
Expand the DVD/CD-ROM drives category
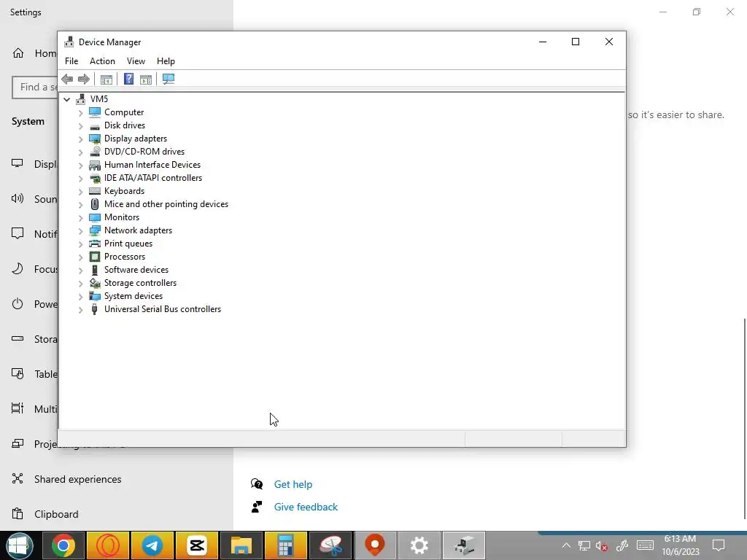coord(80,152)
